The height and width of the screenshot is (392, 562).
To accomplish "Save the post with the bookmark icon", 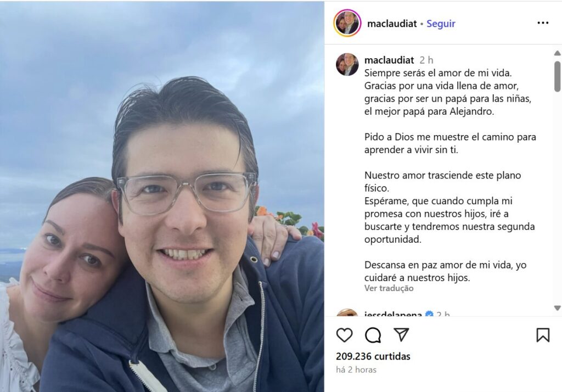I will click(x=543, y=335).
